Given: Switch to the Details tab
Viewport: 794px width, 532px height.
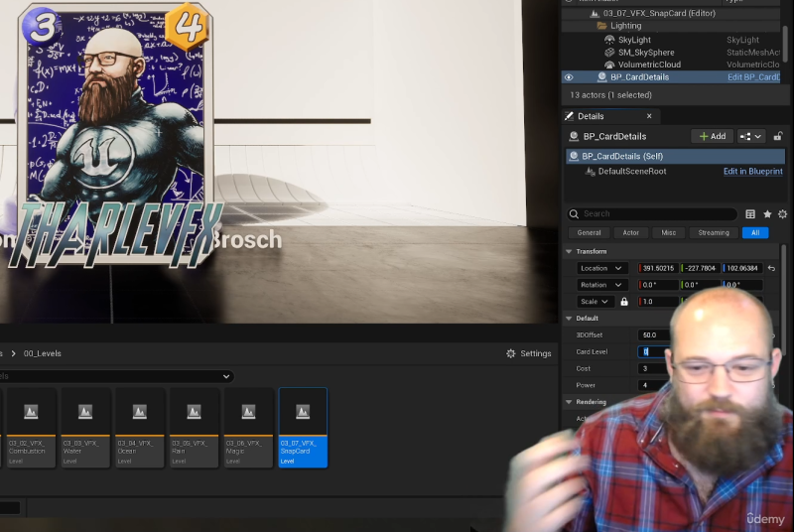Looking at the screenshot, I should pos(591,116).
